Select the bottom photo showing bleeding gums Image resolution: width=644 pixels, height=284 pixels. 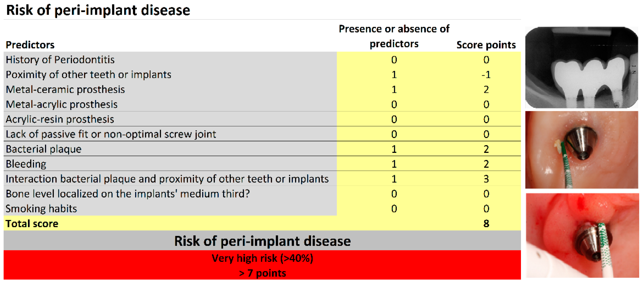click(x=582, y=235)
